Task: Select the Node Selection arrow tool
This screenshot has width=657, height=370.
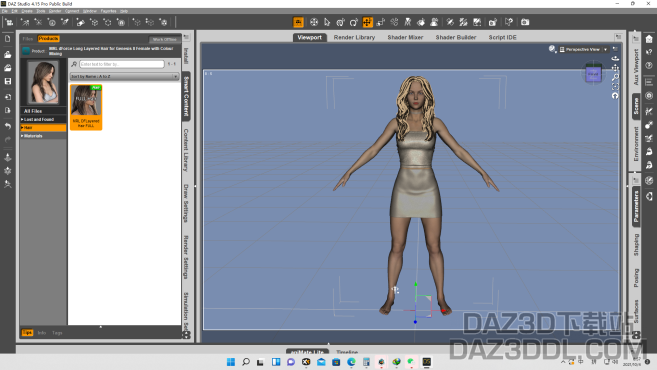Action: tap(327, 22)
